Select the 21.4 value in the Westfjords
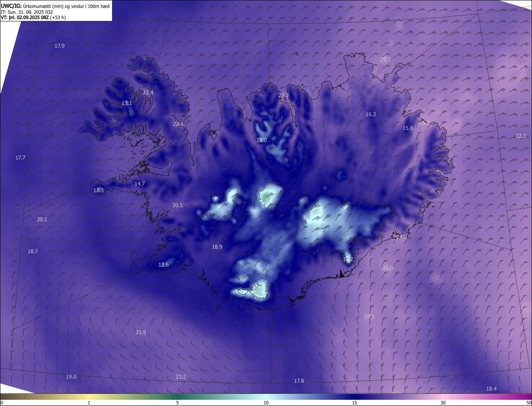This screenshot has width=532, height=406. [148, 92]
